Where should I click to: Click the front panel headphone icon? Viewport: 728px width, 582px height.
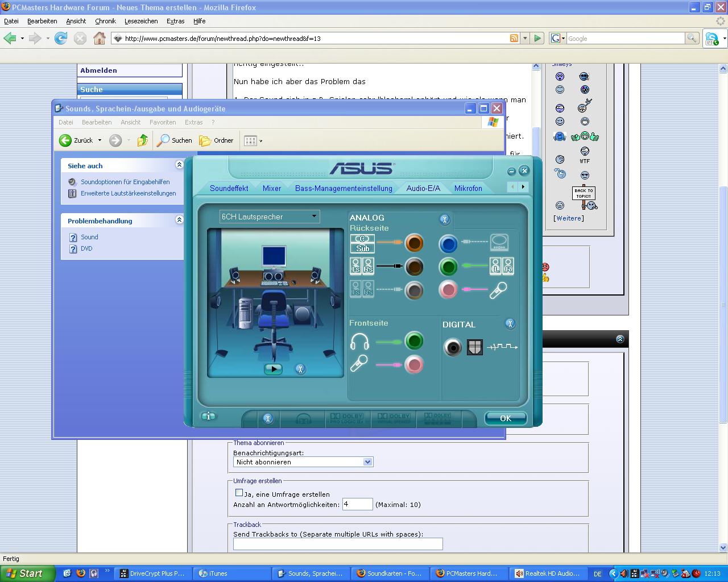click(359, 342)
